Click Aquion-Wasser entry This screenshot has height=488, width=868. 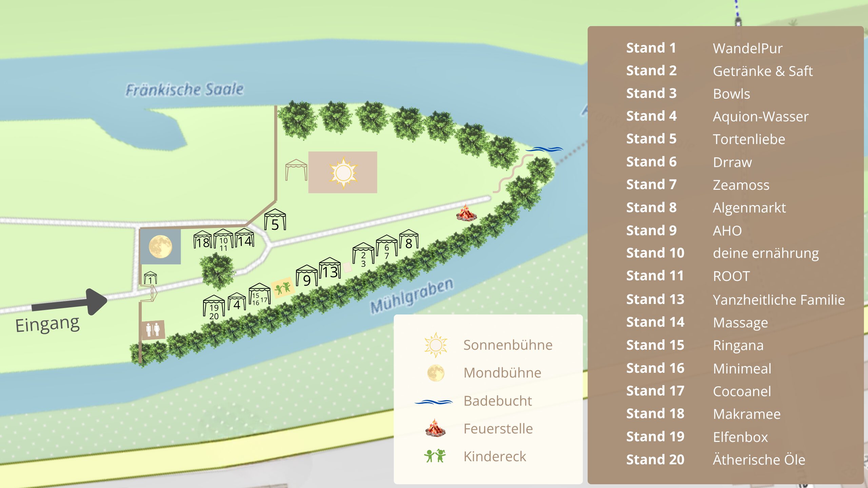(x=761, y=117)
